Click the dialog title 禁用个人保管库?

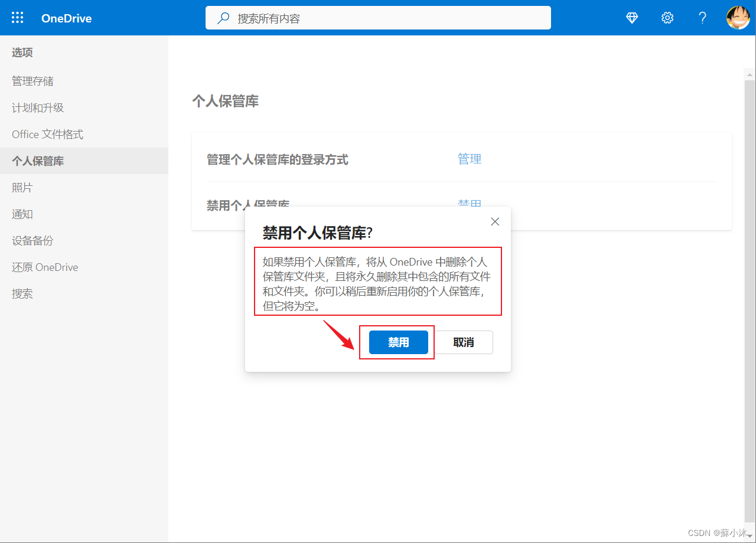coord(318,233)
